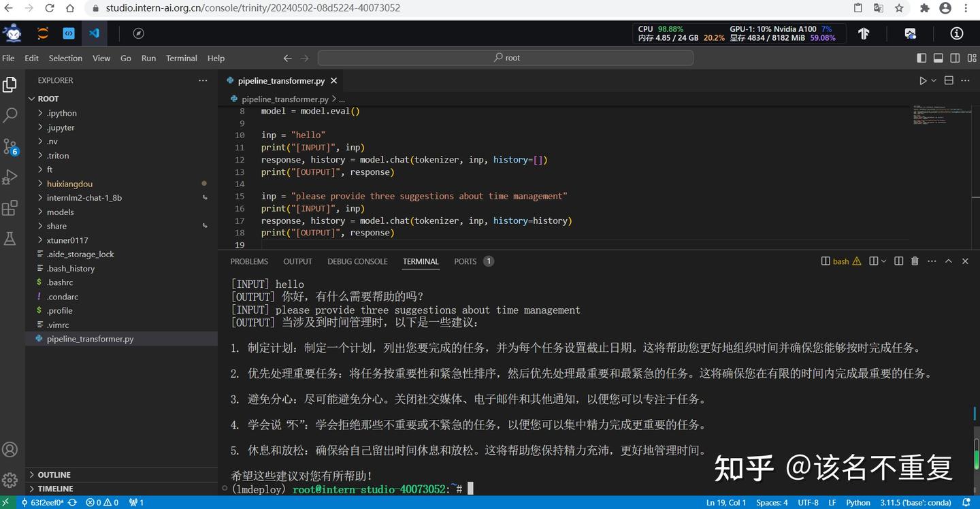Image resolution: width=980 pixels, height=509 pixels.
Task: Click the Ln 19, Col 1 indicator
Action: pyautogui.click(x=726, y=503)
